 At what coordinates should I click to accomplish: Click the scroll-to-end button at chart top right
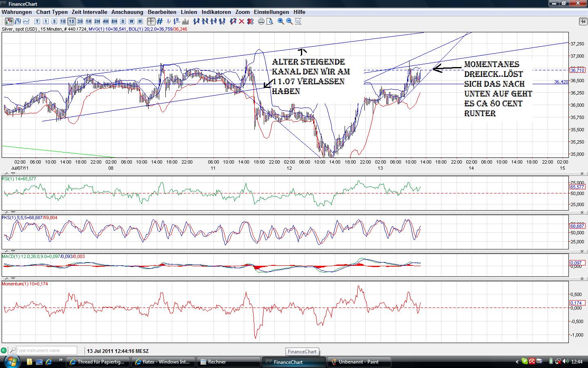pos(583,21)
